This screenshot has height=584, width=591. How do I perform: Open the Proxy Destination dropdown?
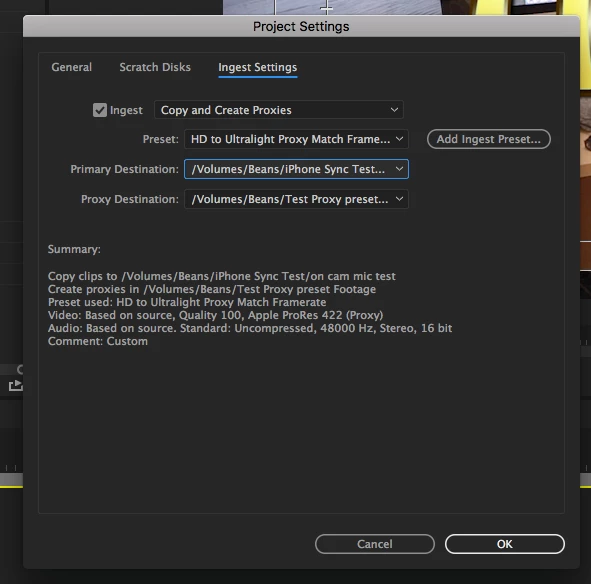click(296, 199)
